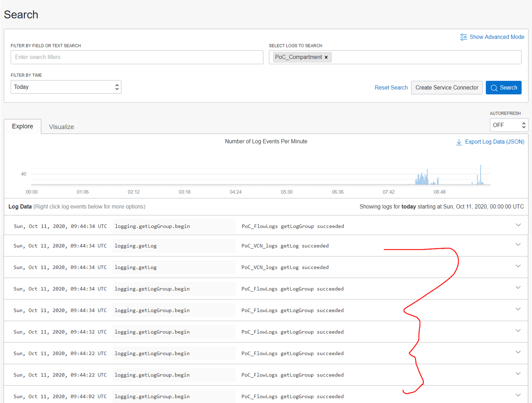
Task: Click inside the Select Logs to Search box
Action: [x=395, y=57]
